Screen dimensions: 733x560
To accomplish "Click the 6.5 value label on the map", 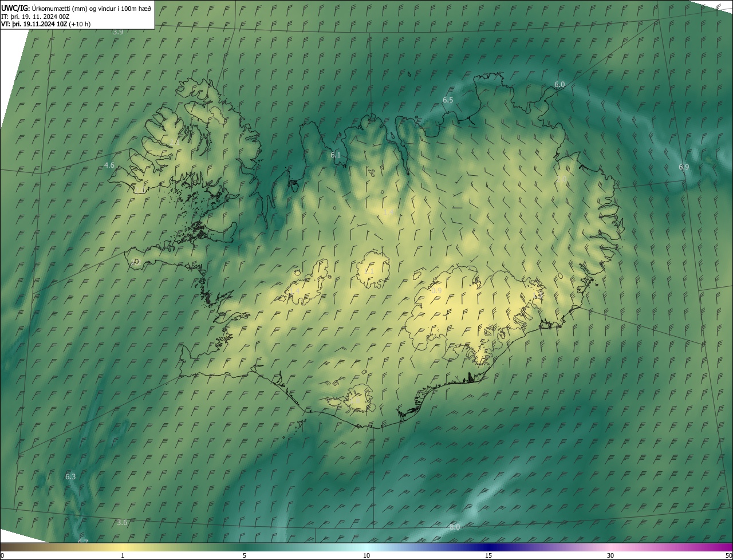I will (448, 100).
